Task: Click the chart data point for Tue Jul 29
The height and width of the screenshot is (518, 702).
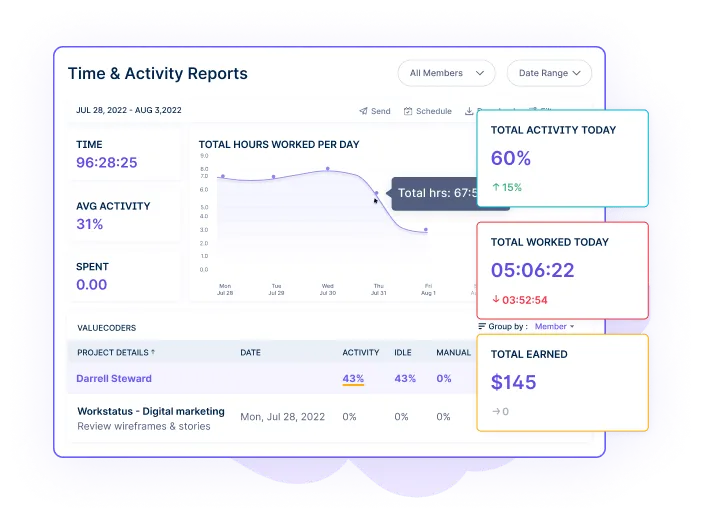Action: [x=274, y=177]
